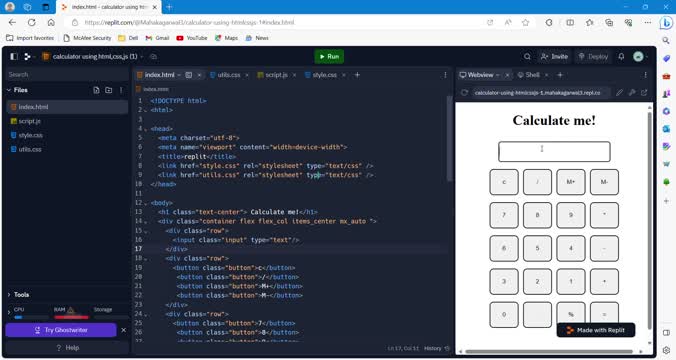This screenshot has height=360, width=676.
Task: Toggle the Replit sidebar panel icon
Action: (x=14, y=56)
